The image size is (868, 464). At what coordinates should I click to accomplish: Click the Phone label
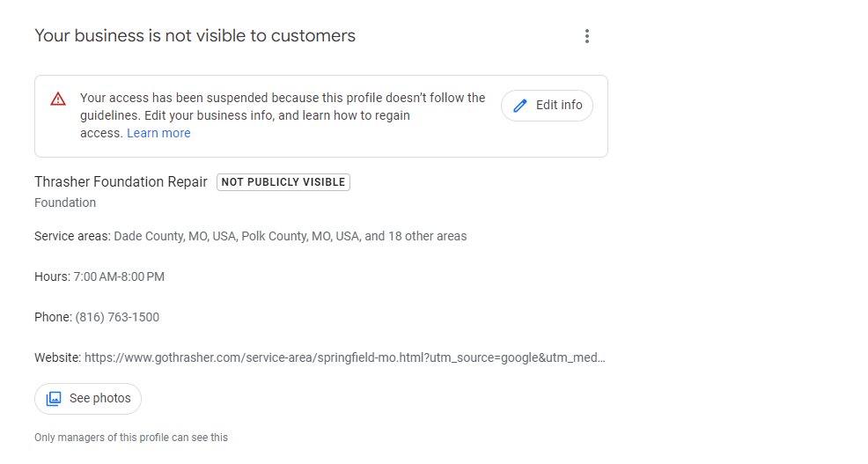coord(53,317)
